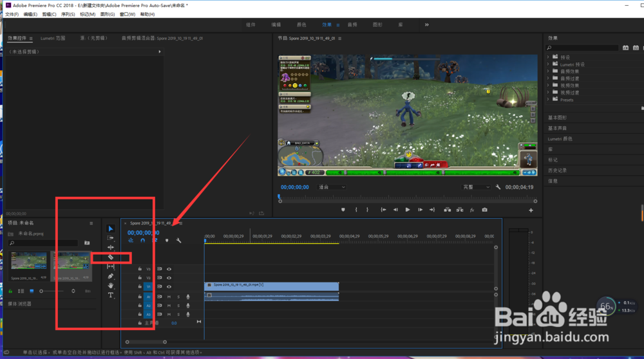Toggle snap magnet in timeline
Viewport: 644px width, 359px height.
pos(142,241)
